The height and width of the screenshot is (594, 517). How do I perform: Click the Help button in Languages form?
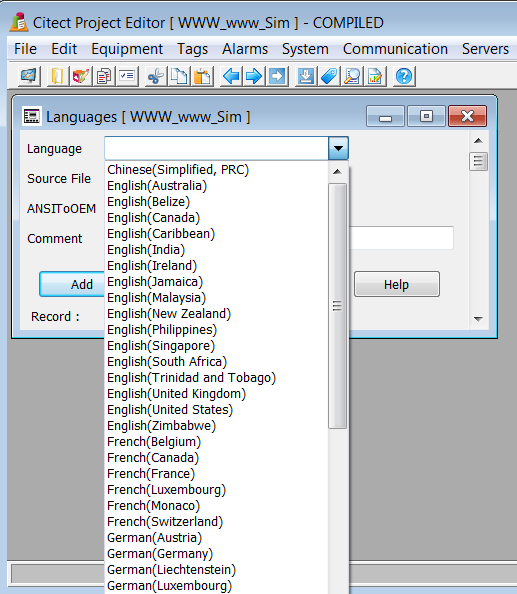397,284
